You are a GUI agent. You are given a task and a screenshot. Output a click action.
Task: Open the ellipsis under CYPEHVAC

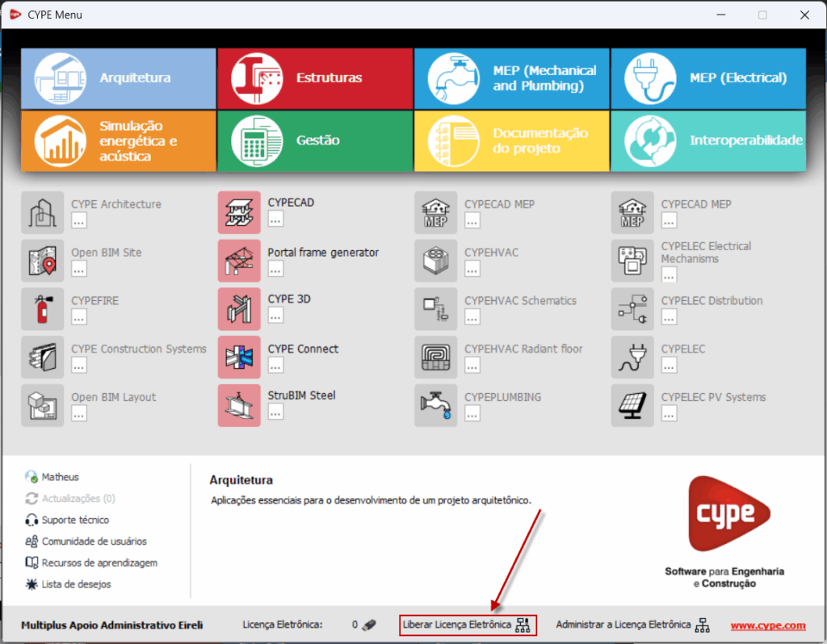(472, 270)
